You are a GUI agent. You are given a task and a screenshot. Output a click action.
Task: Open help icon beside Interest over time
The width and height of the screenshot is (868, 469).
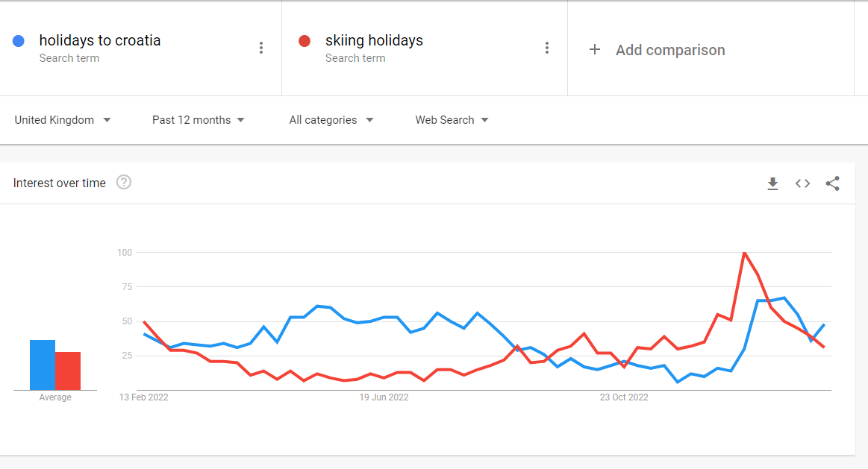coord(124,183)
